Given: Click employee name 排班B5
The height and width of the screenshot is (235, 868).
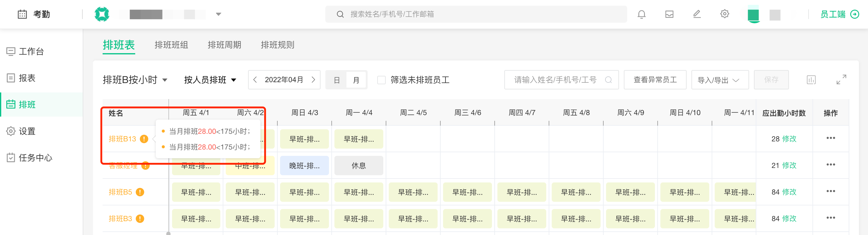Looking at the screenshot, I should (120, 192).
